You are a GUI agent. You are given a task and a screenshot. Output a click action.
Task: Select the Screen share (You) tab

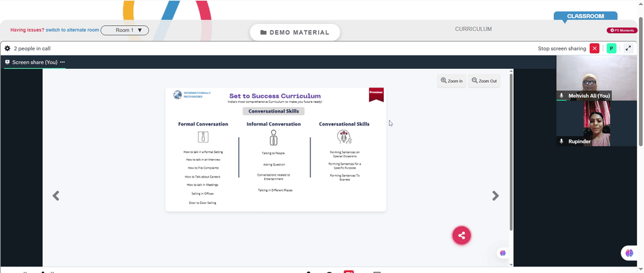click(x=35, y=62)
